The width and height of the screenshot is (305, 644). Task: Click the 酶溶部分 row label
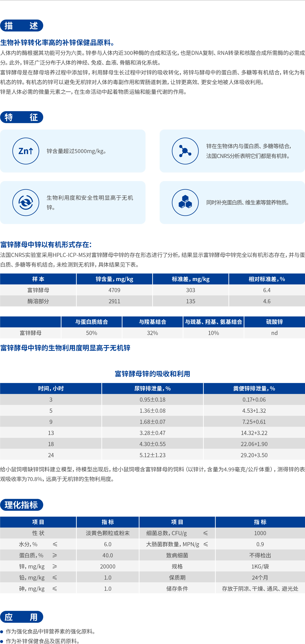click(x=38, y=301)
